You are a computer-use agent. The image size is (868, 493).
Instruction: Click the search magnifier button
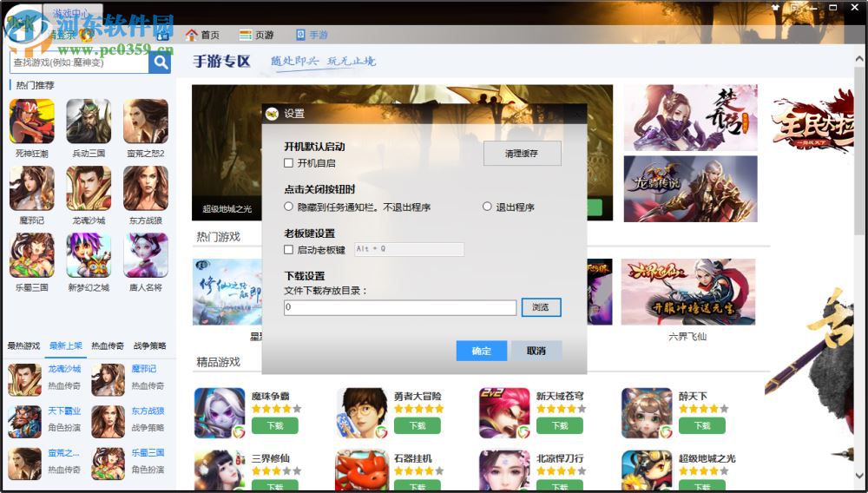tap(160, 62)
